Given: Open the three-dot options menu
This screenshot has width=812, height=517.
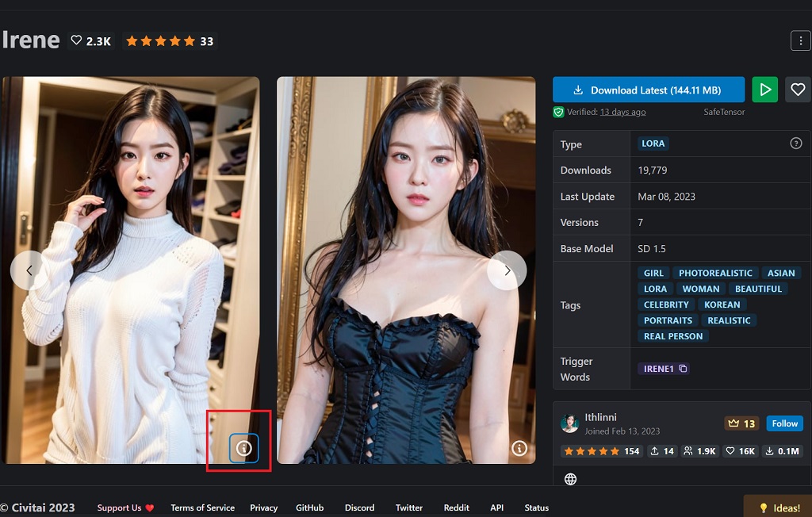Looking at the screenshot, I should tap(800, 40).
